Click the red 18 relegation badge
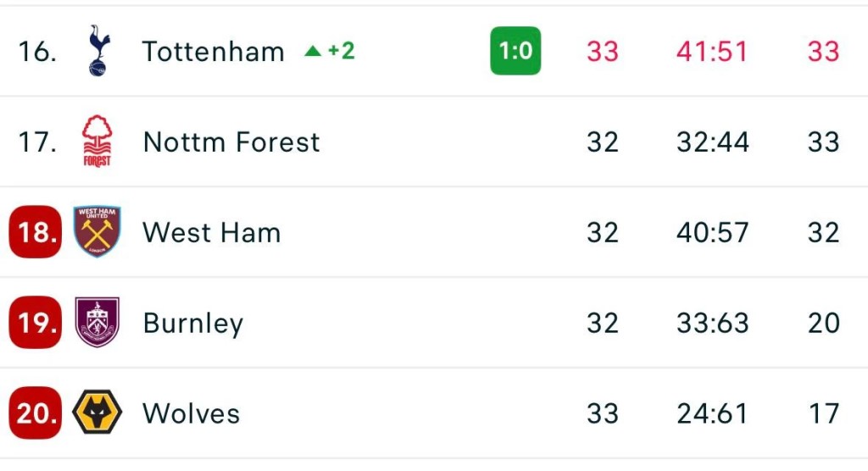The height and width of the screenshot is (471, 868). [x=36, y=232]
